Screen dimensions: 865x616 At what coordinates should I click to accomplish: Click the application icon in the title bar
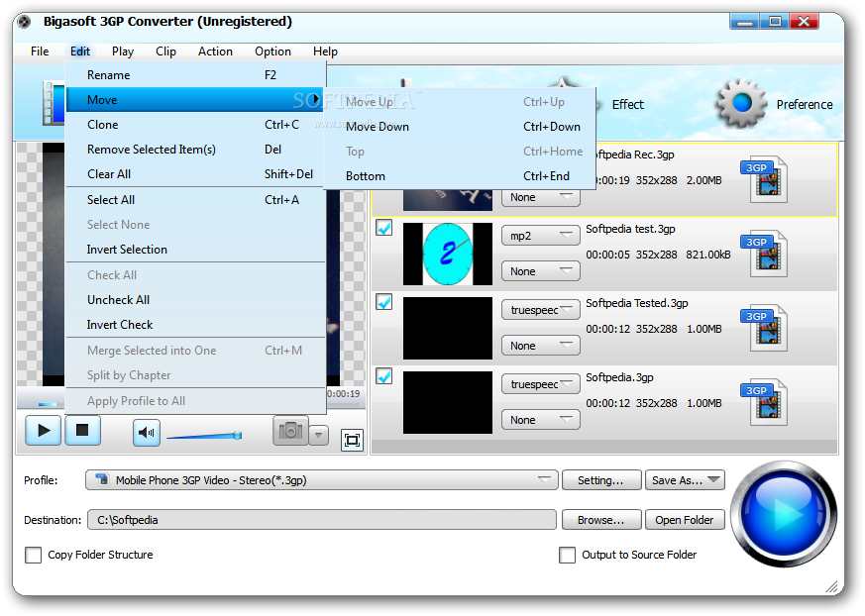click(x=24, y=22)
